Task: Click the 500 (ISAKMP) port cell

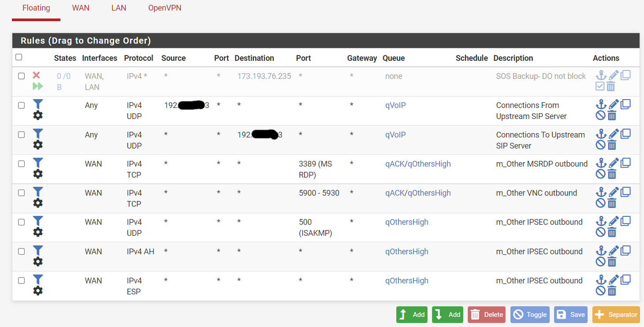Action: pyautogui.click(x=316, y=227)
